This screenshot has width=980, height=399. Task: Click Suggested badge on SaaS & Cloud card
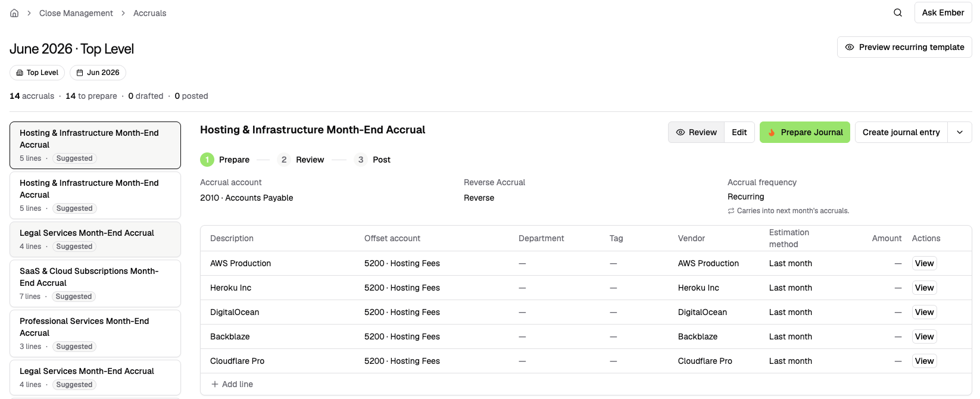74,297
